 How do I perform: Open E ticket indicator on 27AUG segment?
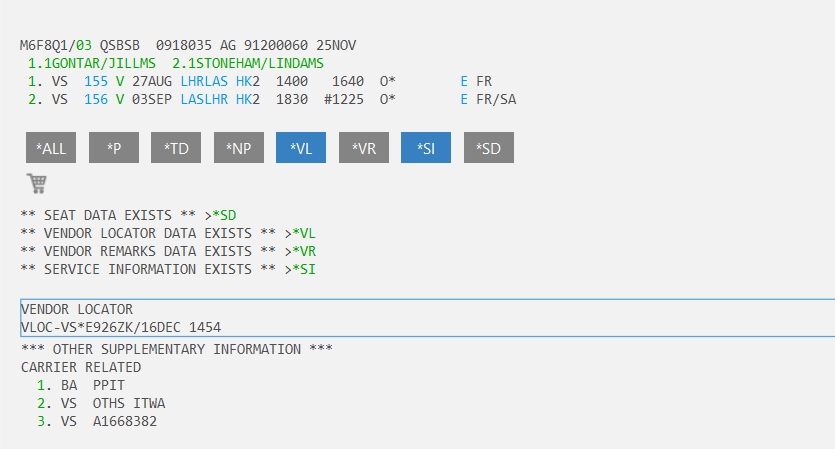(x=464, y=81)
